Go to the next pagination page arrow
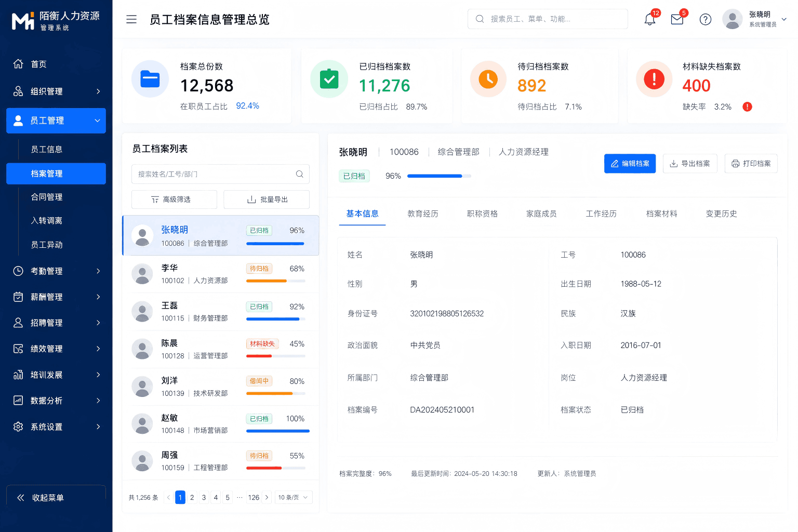This screenshot has width=798, height=532. (267, 497)
